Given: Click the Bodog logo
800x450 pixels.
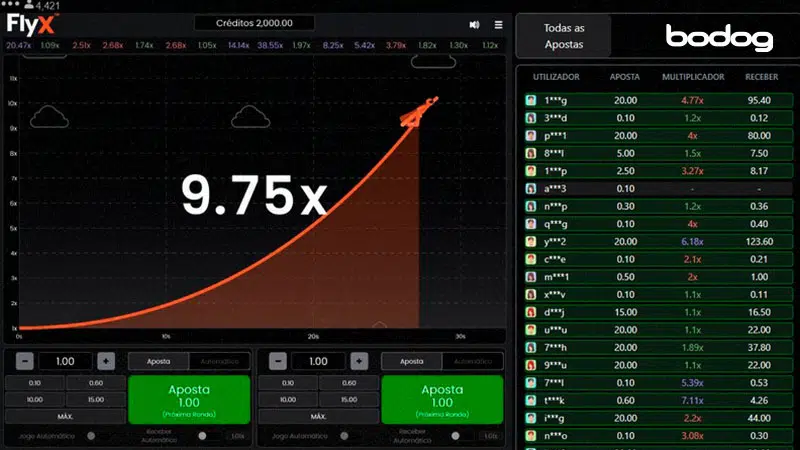Looking at the screenshot, I should coord(719,38).
